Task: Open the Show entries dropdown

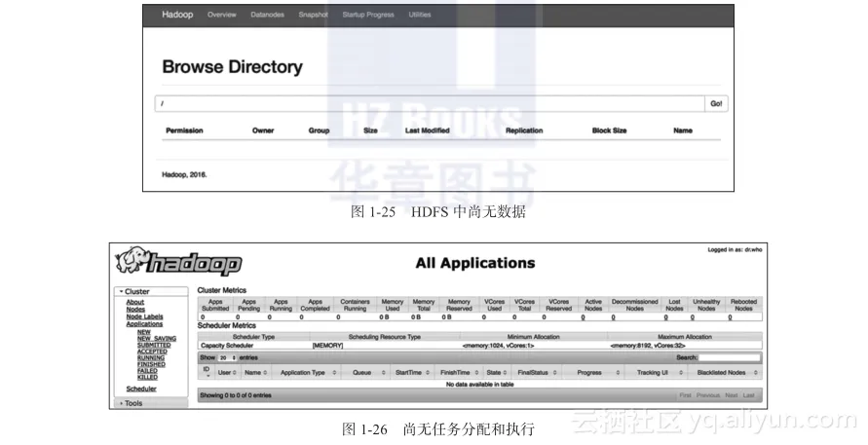Action: (228, 358)
